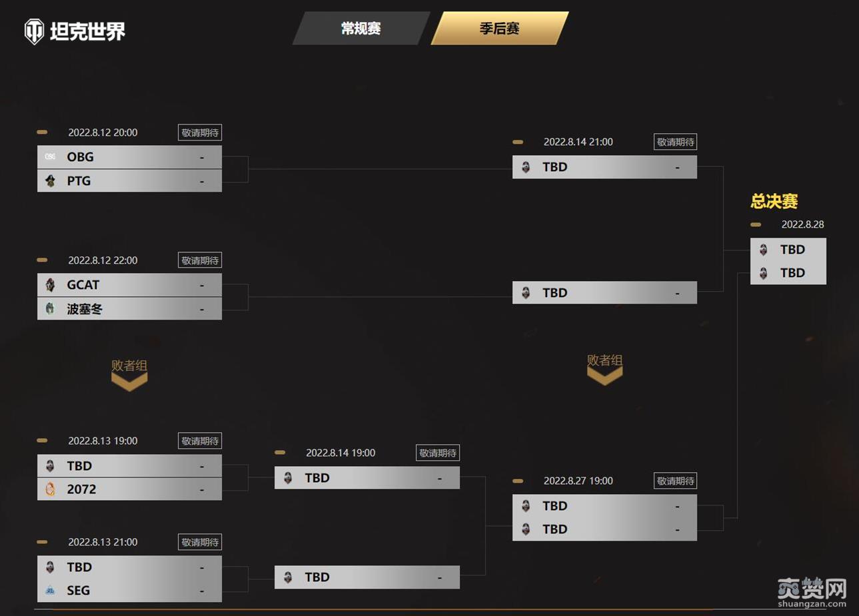Viewport: 859px width, 616px height.
Task: Click the OBG team logo icon
Action: click(50, 157)
